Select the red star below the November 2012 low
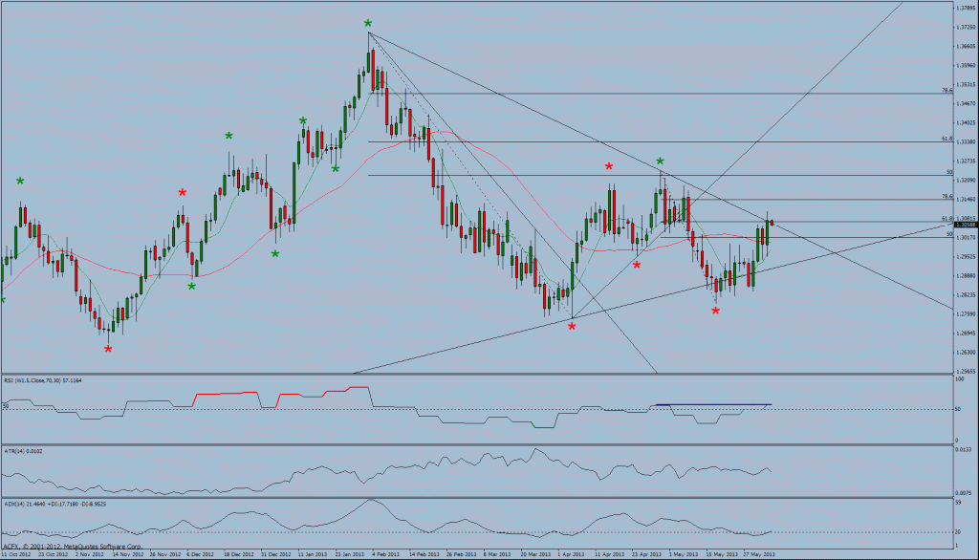The width and height of the screenshot is (979, 560). 108,349
